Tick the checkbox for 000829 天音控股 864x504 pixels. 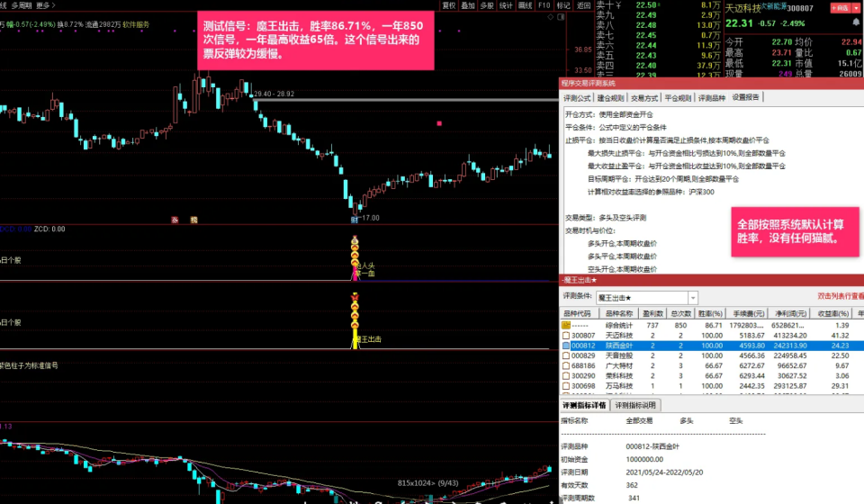coord(566,355)
